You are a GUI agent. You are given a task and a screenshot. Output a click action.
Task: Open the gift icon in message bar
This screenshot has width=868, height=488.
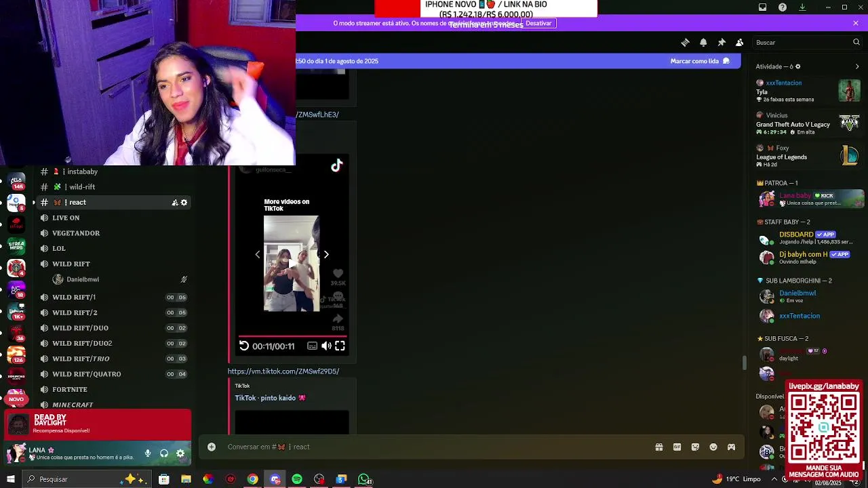[658, 447]
